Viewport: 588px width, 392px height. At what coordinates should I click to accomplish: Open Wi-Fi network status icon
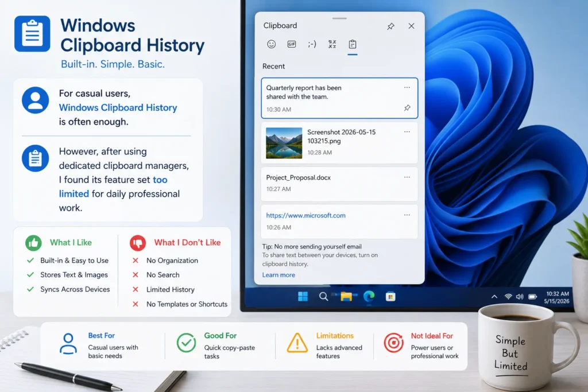508,296
